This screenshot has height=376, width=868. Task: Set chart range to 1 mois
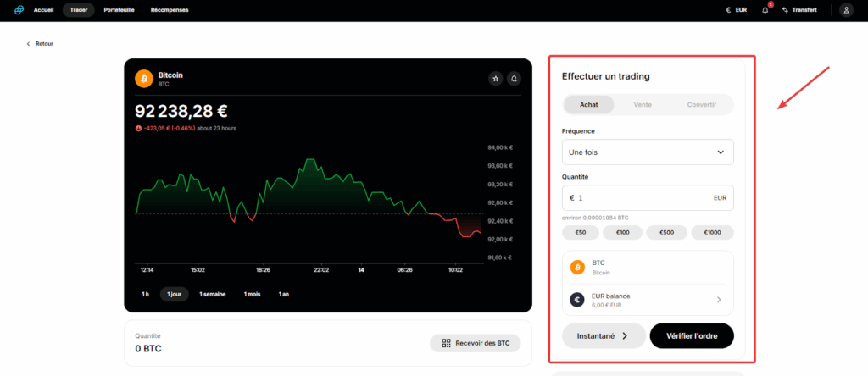coord(252,294)
